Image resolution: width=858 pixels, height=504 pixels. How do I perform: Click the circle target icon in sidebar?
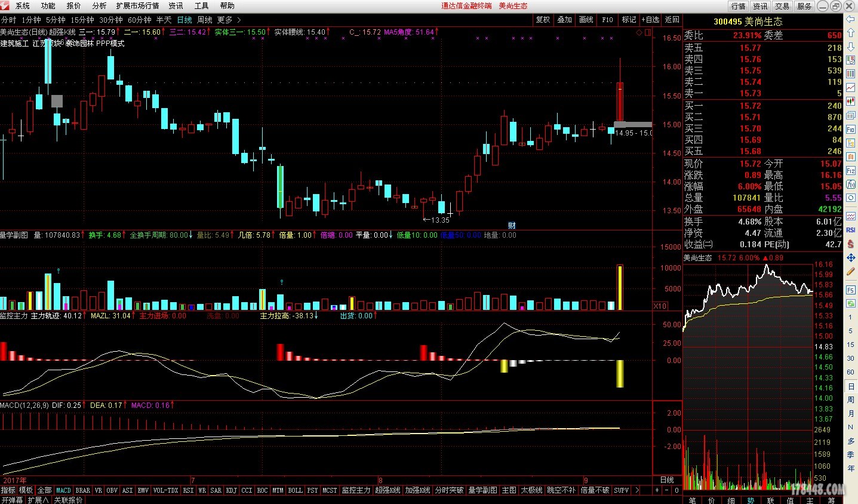(x=851, y=198)
